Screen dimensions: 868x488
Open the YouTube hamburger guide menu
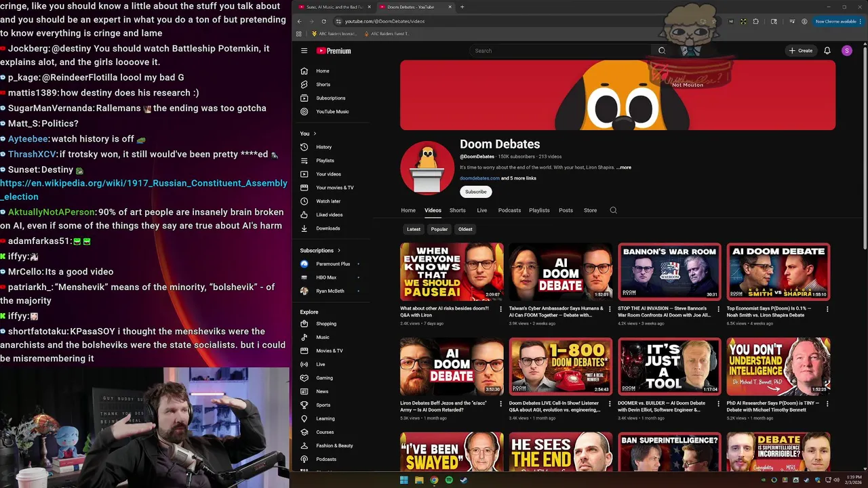pyautogui.click(x=304, y=51)
